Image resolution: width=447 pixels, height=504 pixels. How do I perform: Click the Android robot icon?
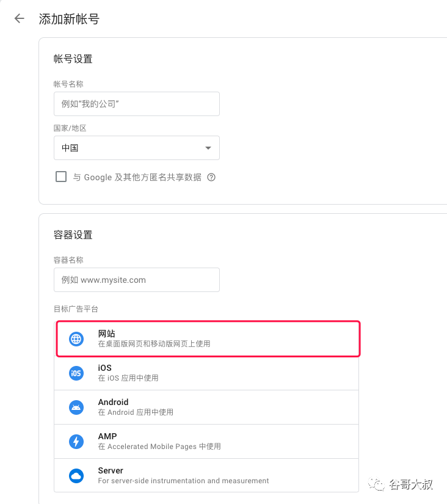coord(76,407)
